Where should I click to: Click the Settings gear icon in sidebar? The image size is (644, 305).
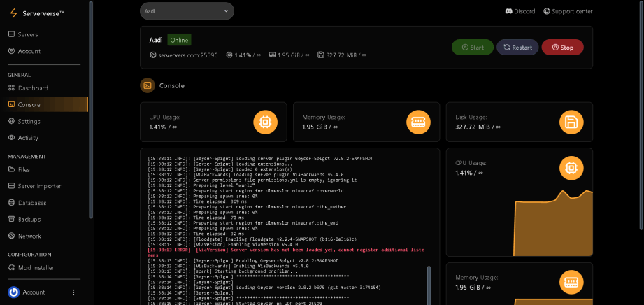click(11, 121)
